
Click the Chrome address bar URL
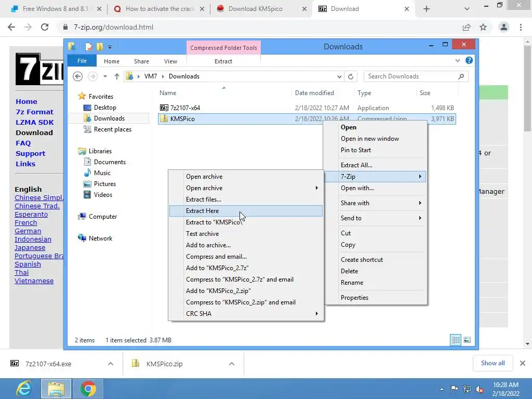point(113,27)
